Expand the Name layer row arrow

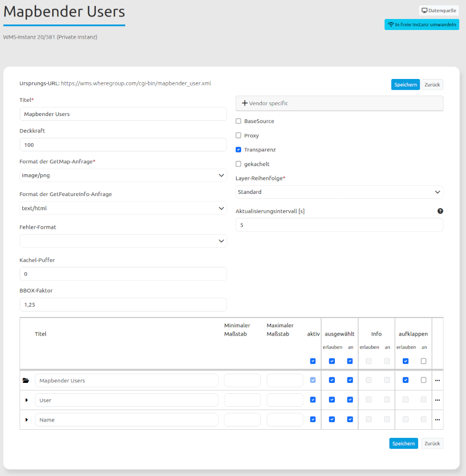(x=26, y=419)
